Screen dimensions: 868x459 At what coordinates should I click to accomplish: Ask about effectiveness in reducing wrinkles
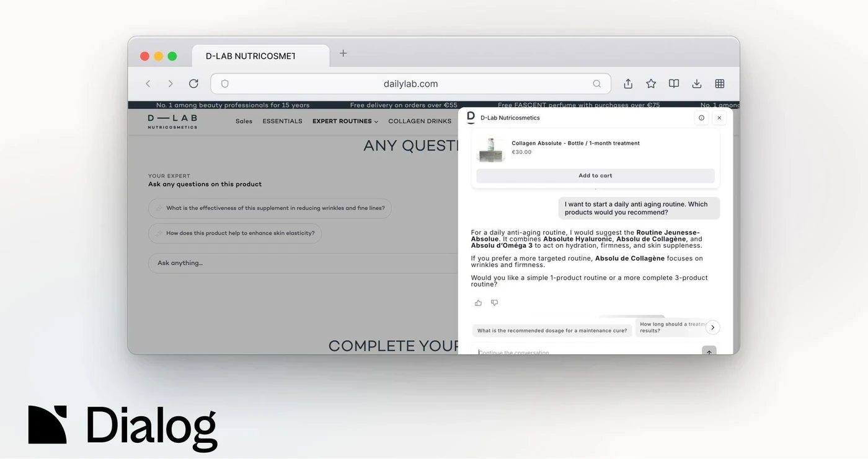(x=270, y=208)
